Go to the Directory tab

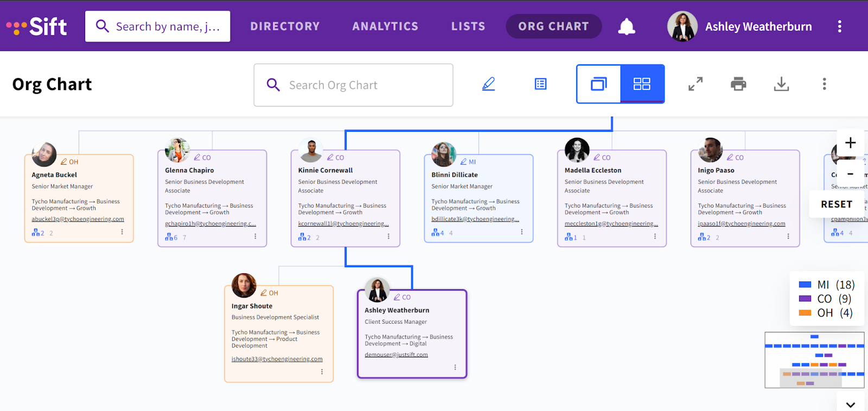[x=285, y=27]
